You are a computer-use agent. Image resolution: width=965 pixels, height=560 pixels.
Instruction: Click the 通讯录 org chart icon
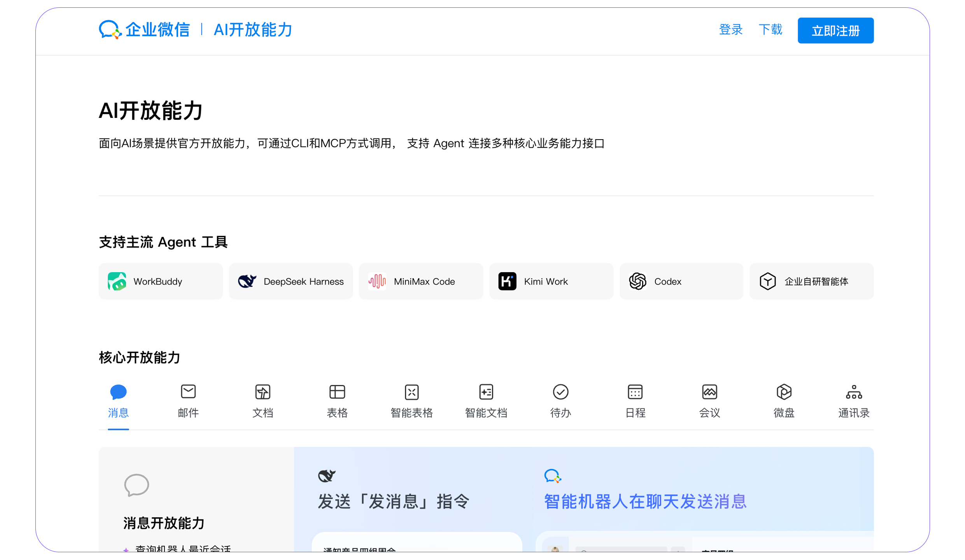[854, 392]
